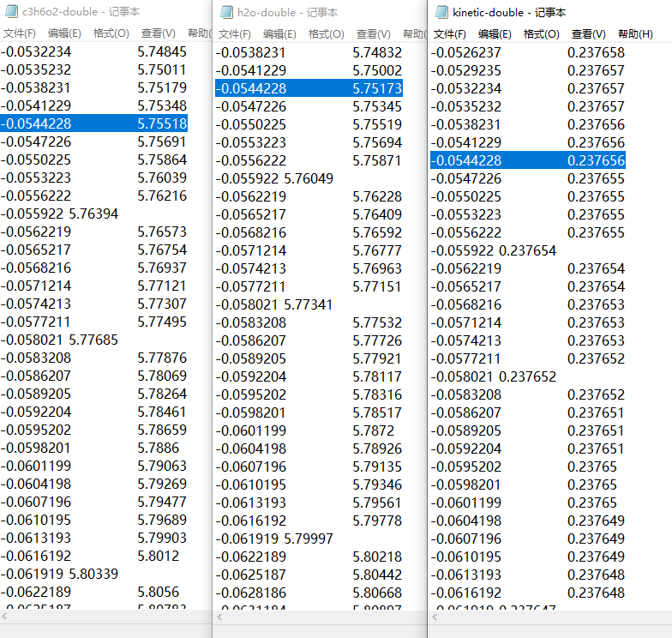672x638 pixels.
Task: Open 格式(O) menu in h2o-double window
Action: pos(326,33)
